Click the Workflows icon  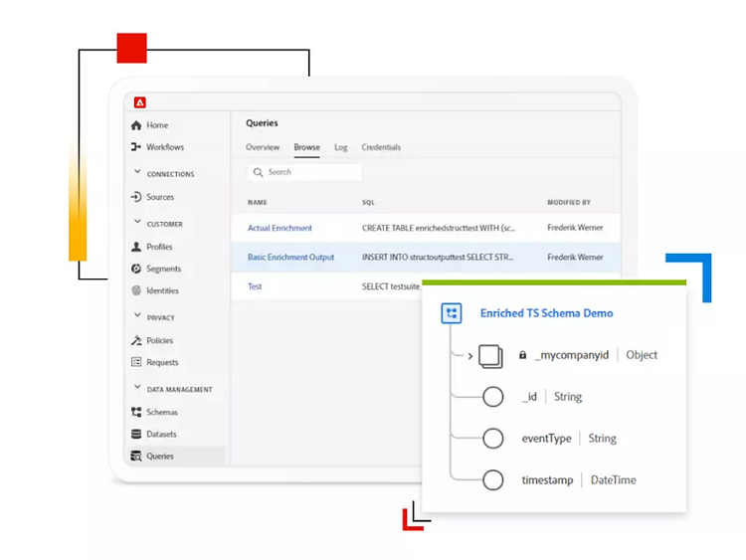pyautogui.click(x=136, y=146)
